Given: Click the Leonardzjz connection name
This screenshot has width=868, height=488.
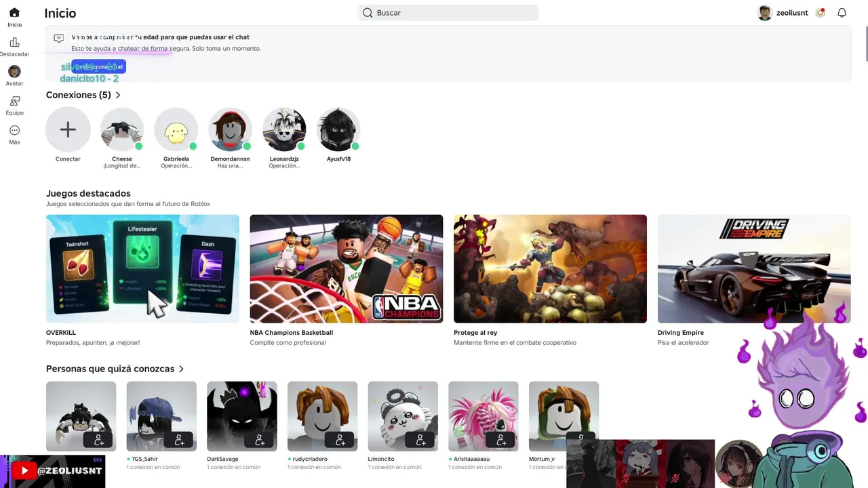Looking at the screenshot, I should pos(284,159).
